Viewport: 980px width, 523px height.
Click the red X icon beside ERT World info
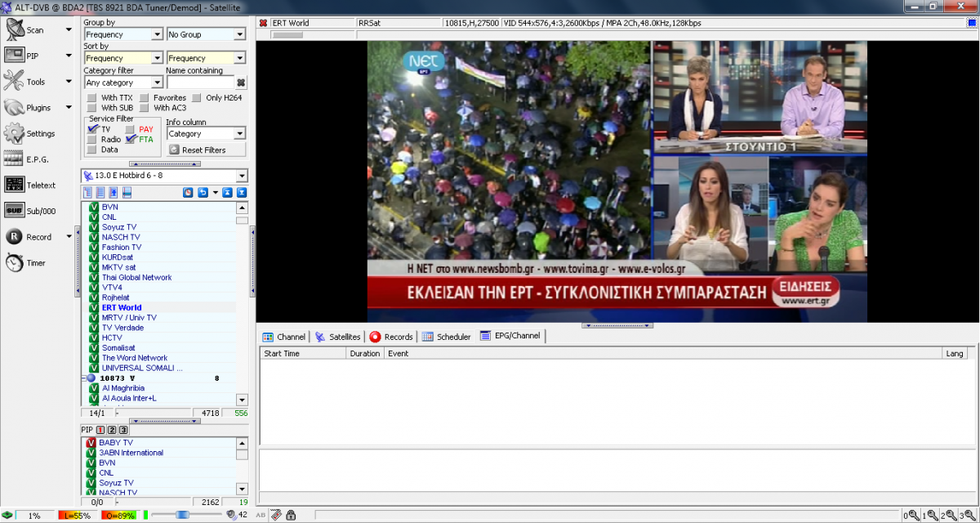263,23
